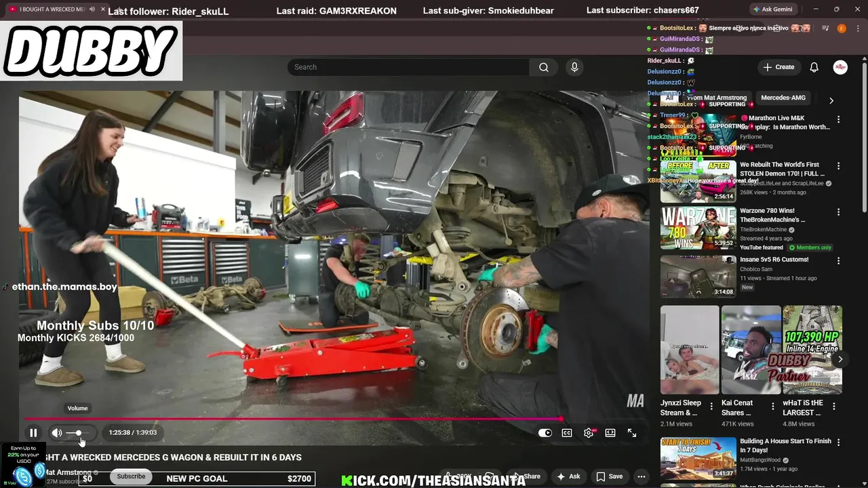The image size is (868, 488).
Task: Open options for 'STOLEN Demon 170' video
Action: click(839, 166)
